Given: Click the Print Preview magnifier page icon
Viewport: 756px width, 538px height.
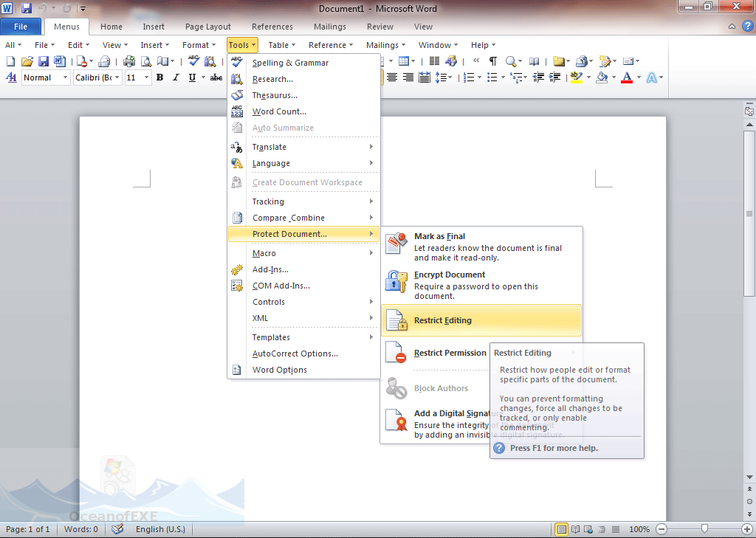Looking at the screenshot, I should 145,61.
